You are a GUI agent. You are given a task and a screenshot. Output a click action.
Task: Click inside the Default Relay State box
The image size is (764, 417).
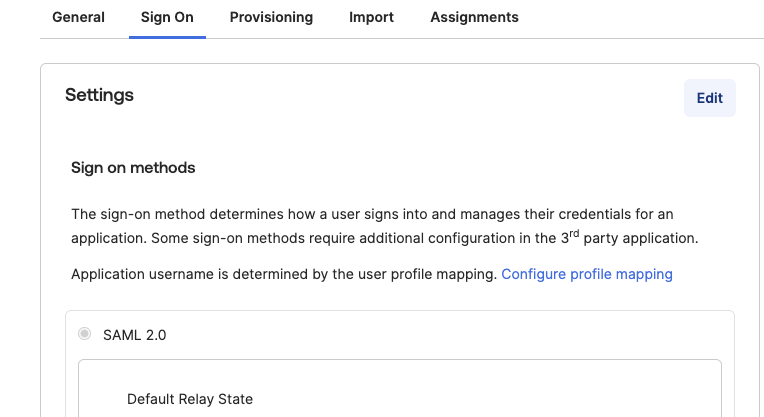coord(400,390)
